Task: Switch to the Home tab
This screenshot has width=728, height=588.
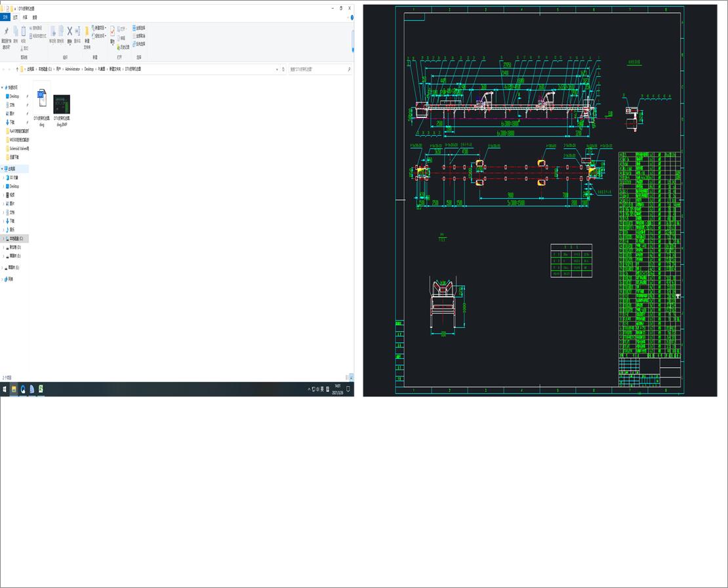Action: tap(15, 18)
